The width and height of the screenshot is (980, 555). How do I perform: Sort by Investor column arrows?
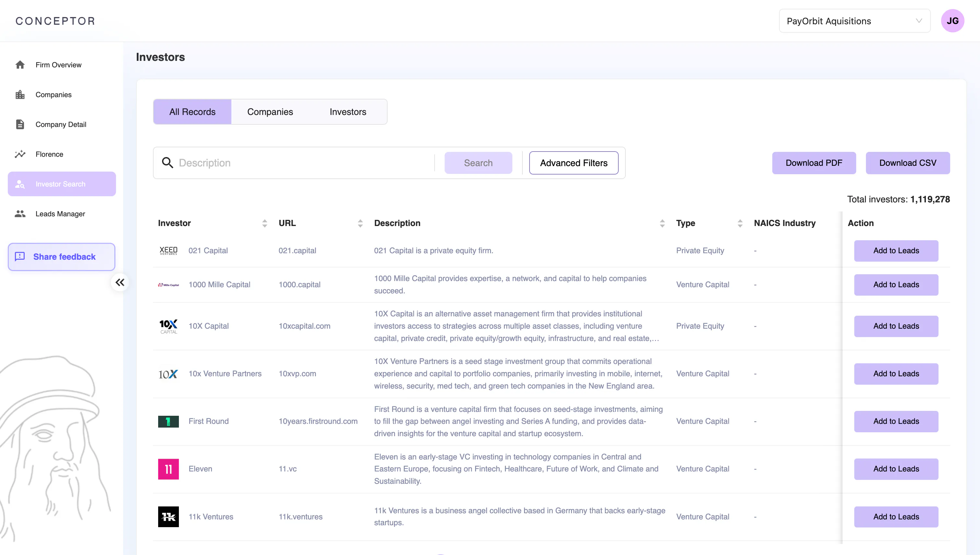(265, 223)
